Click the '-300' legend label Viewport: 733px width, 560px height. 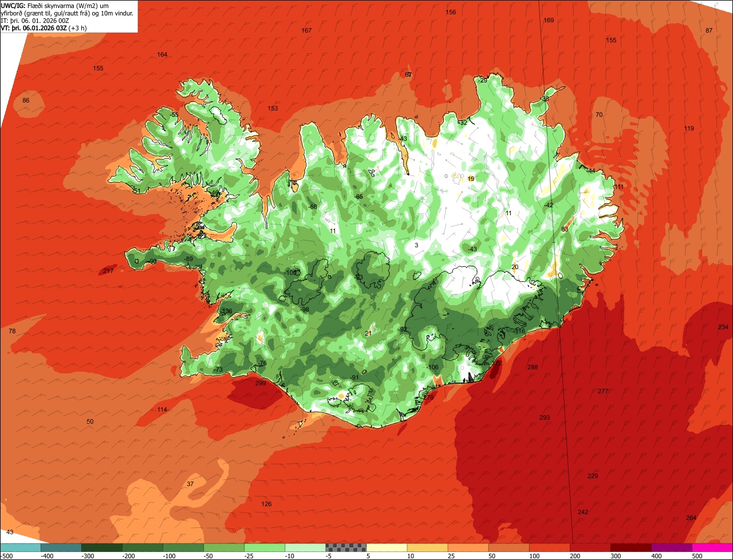point(88,556)
